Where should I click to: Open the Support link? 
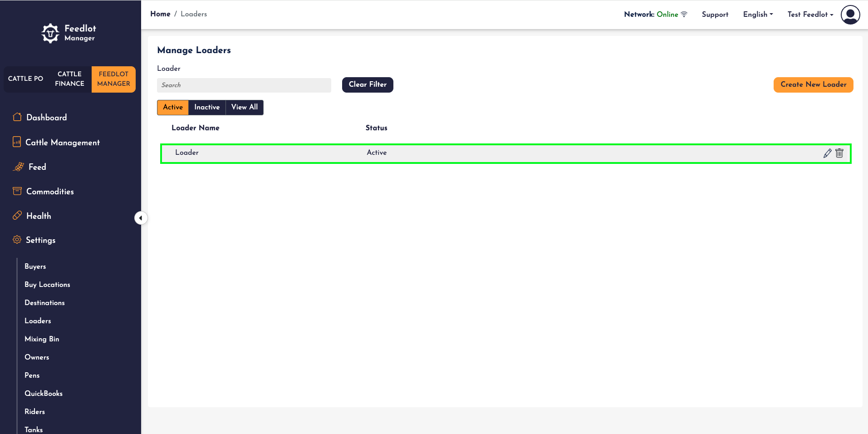[715, 15]
